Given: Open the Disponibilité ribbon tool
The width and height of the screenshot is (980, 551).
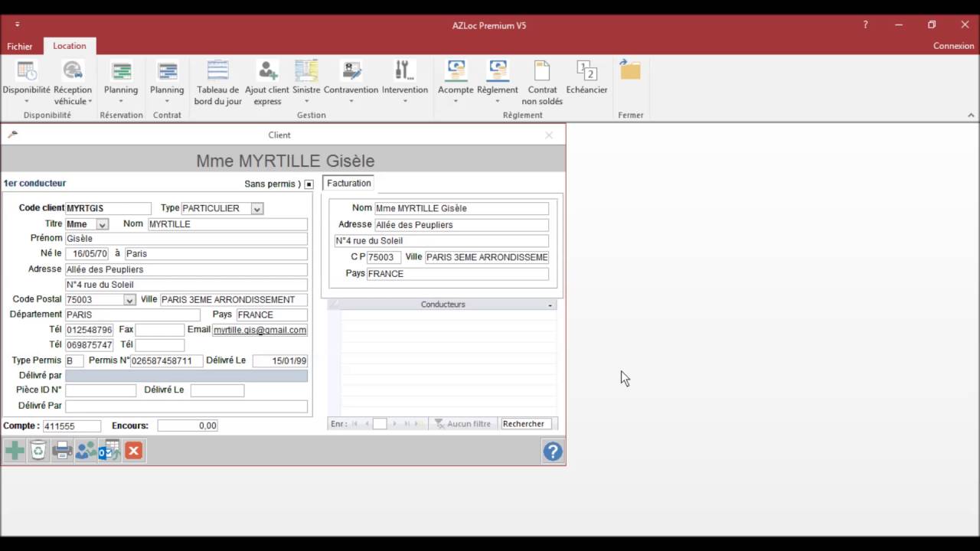Looking at the screenshot, I should [27, 83].
